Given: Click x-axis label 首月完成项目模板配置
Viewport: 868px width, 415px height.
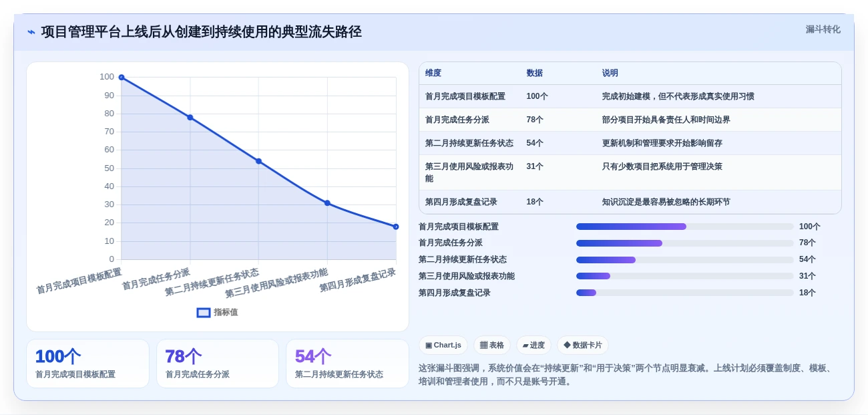Looking at the screenshot, I should [79, 281].
